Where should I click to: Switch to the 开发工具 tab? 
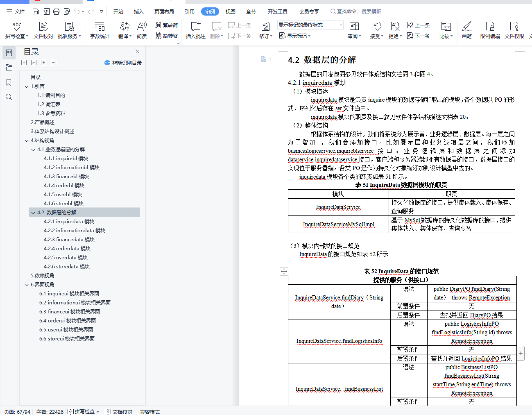277,11
